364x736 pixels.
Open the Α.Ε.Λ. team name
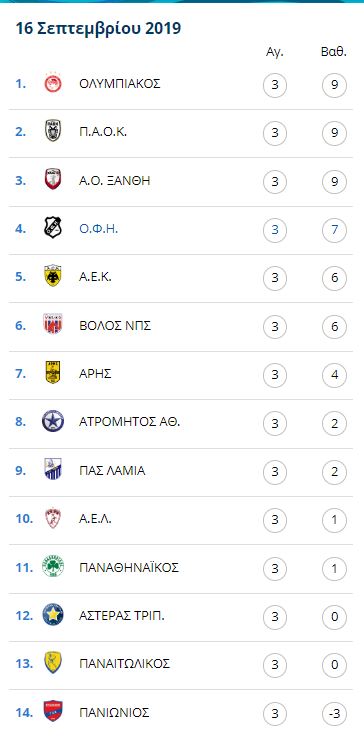tap(95, 519)
